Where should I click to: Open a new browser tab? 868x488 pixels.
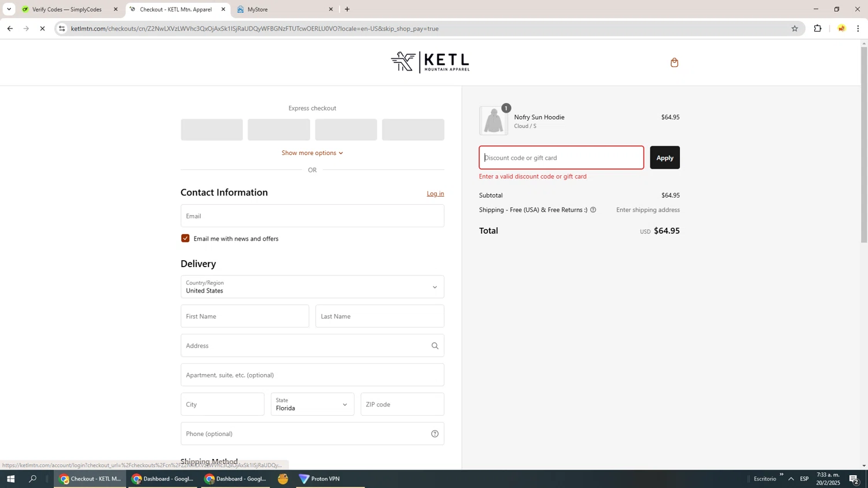[x=347, y=9]
